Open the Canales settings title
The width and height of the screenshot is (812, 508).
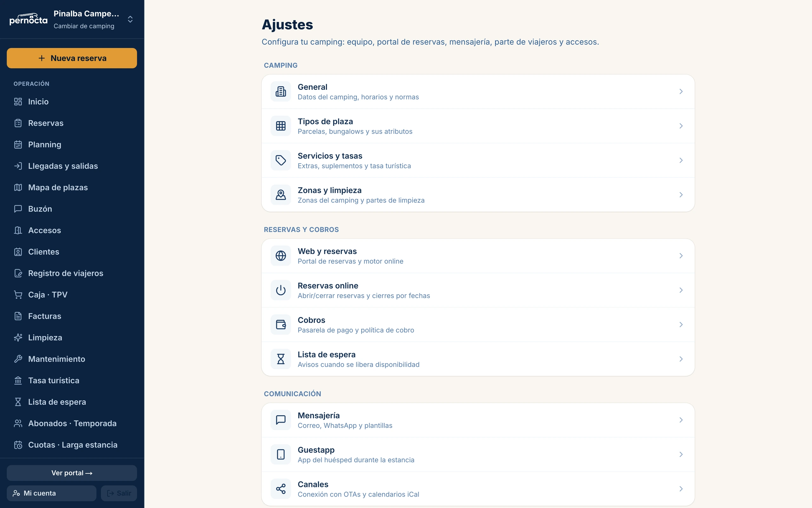coord(313,485)
